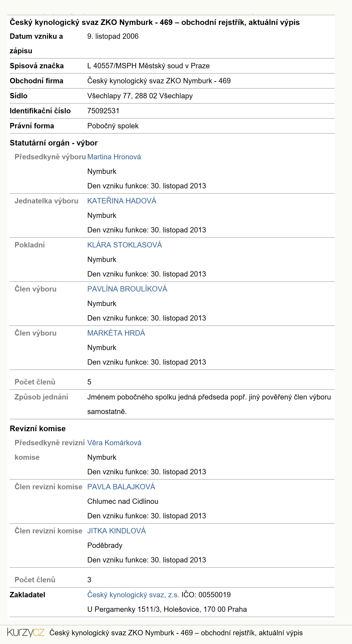
Task: Click the Spisová značka label
Action: click(x=37, y=66)
